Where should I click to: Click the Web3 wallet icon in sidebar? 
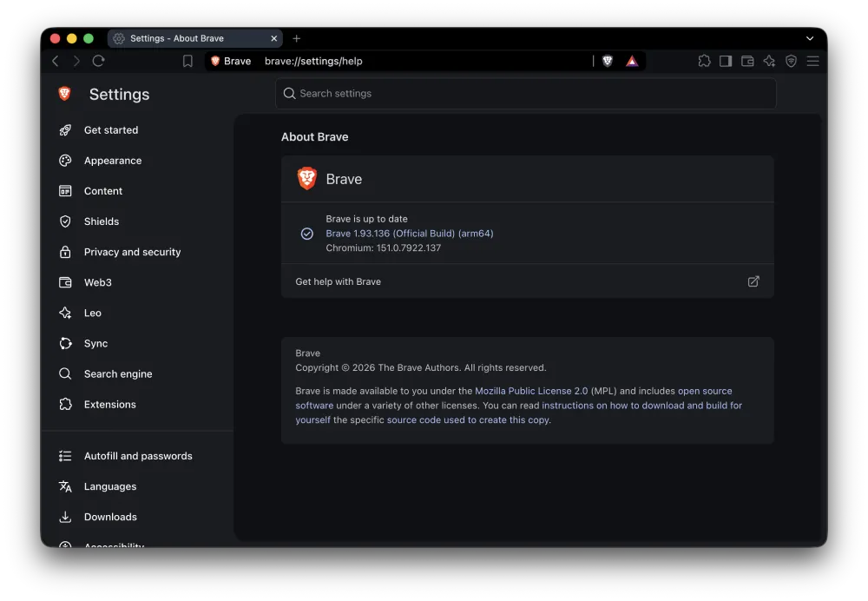65,282
